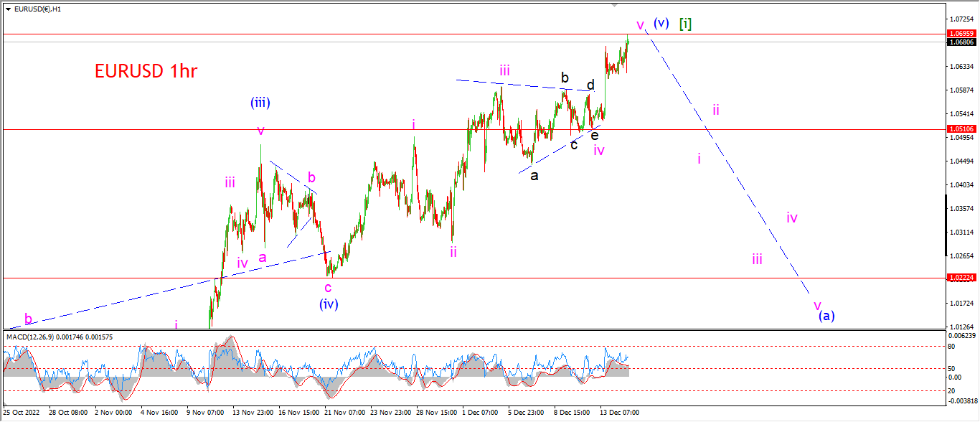Screen dimensions: 980x422
Task: Select the green [i] wave label
Action: [x=685, y=23]
